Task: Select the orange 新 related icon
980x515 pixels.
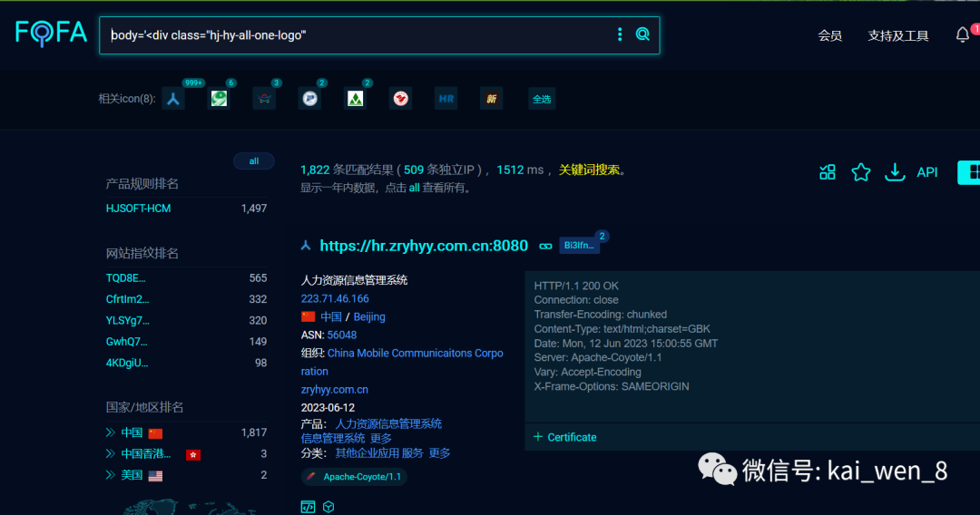Action: 491,99
